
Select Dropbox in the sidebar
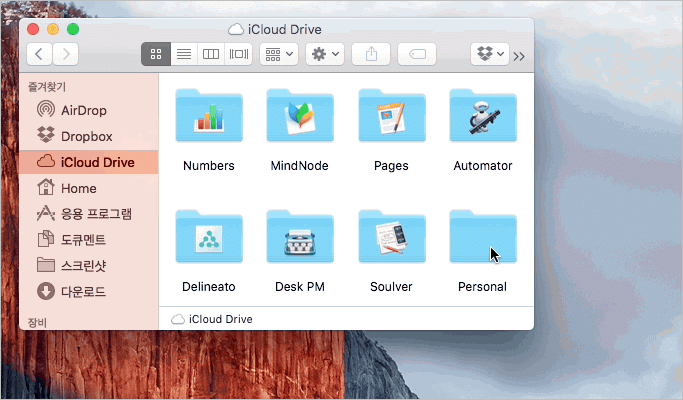(x=89, y=136)
